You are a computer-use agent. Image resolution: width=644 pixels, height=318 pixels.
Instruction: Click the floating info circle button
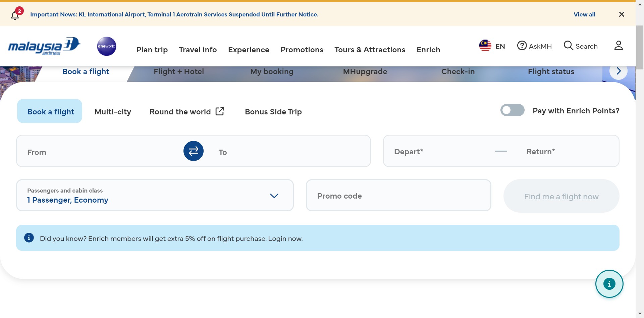coord(609,284)
